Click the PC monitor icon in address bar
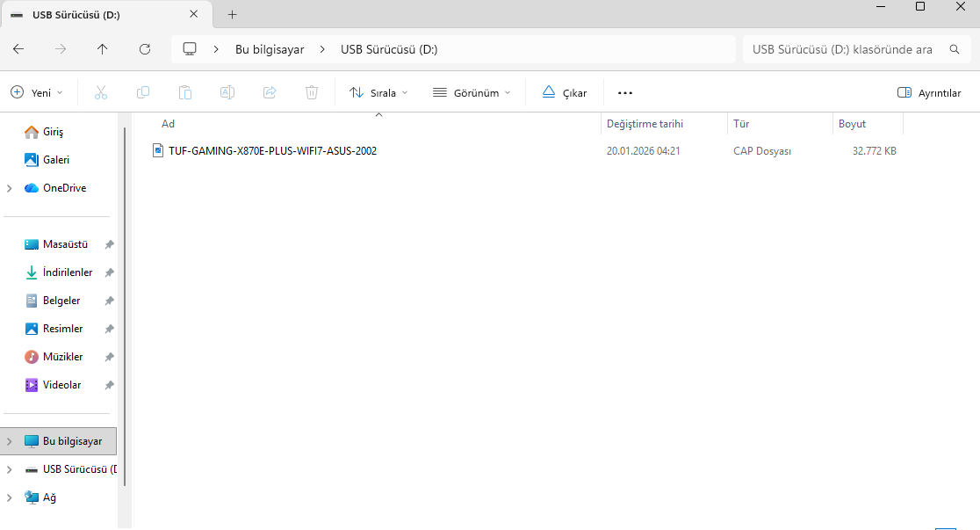 coord(190,49)
